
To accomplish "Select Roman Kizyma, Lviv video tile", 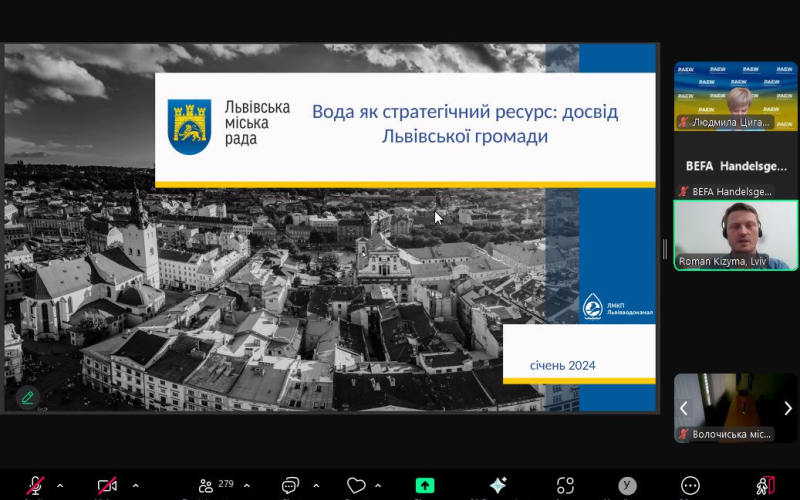I will click(736, 235).
